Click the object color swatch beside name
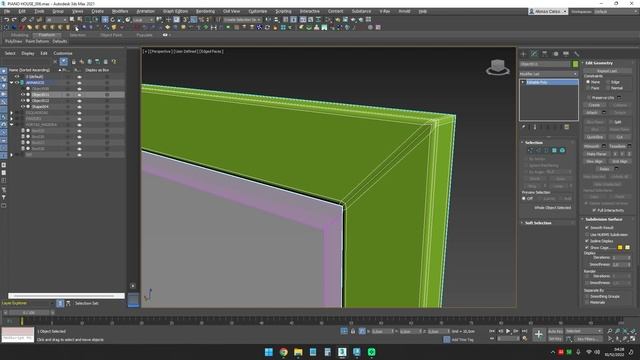Image resolution: width=640 pixels, height=360 pixels. tap(576, 64)
